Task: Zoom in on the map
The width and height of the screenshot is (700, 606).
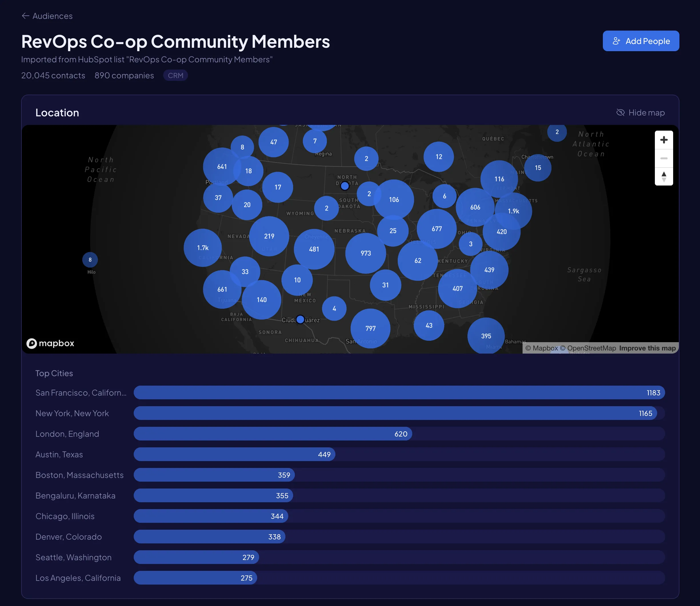Action: 663,140
